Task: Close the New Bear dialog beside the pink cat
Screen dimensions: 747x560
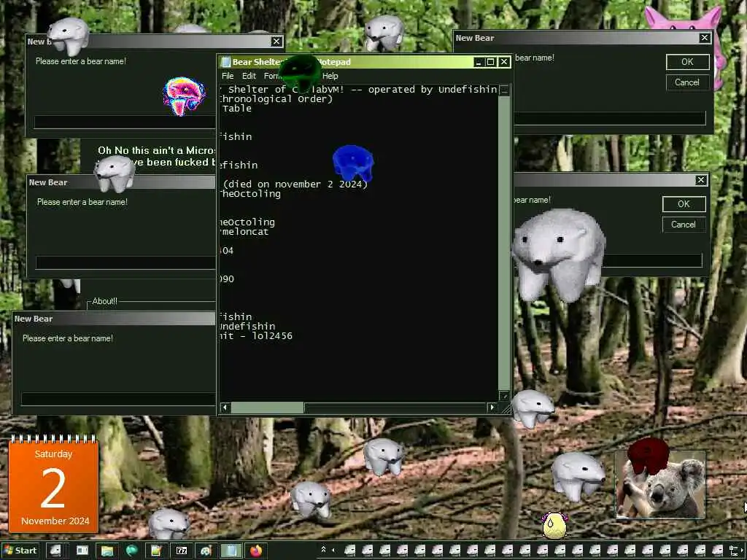Action: coord(705,38)
